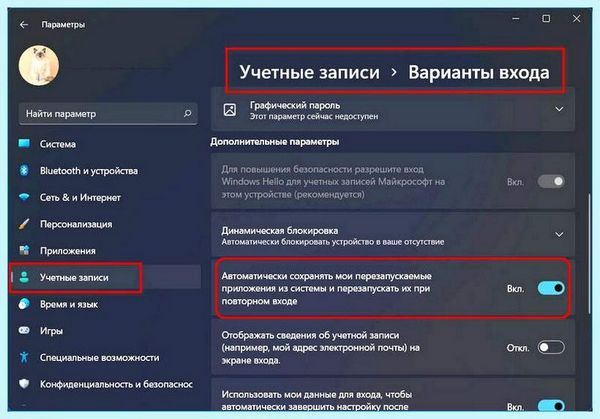This screenshot has width=600, height=419.
Task: Toggle the Windows Hello sign-in switch
Action: coord(551,181)
